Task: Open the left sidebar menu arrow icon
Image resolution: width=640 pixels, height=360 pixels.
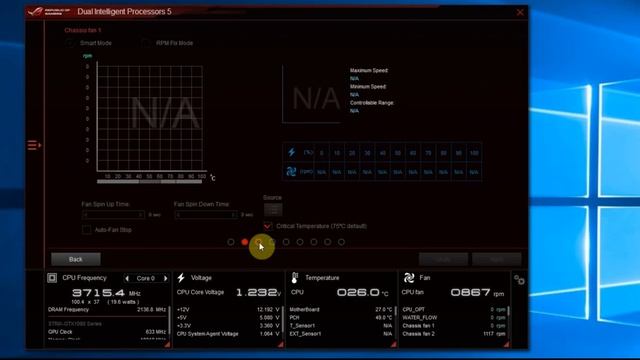Action: (34, 145)
